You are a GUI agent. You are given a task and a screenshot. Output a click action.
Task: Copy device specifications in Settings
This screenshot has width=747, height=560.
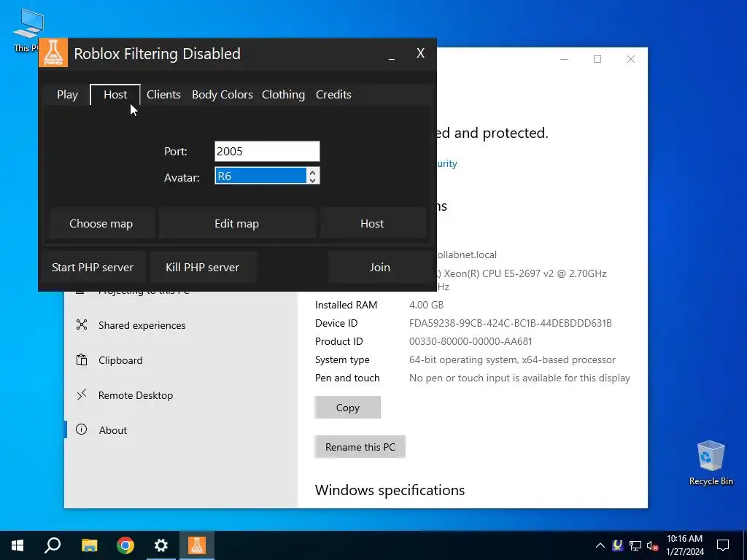point(348,408)
